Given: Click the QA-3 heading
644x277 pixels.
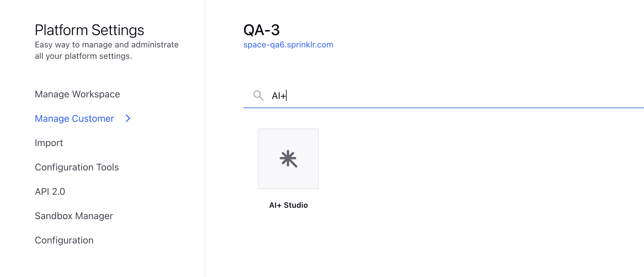Looking at the screenshot, I should tap(262, 30).
